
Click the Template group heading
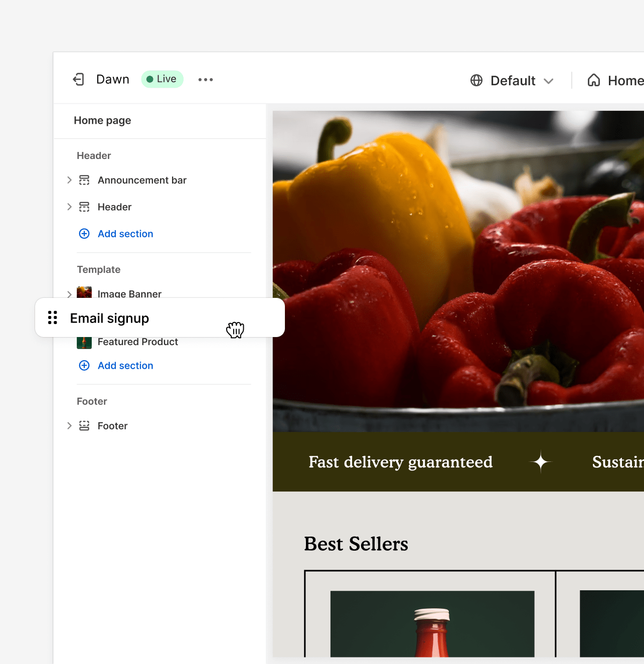99,269
